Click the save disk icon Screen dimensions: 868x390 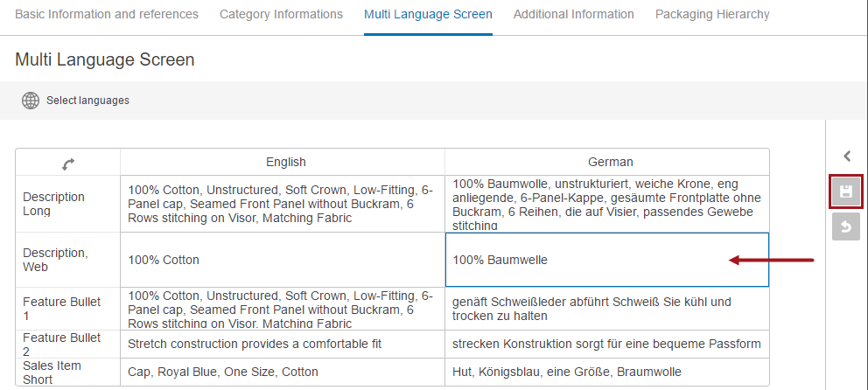846,192
